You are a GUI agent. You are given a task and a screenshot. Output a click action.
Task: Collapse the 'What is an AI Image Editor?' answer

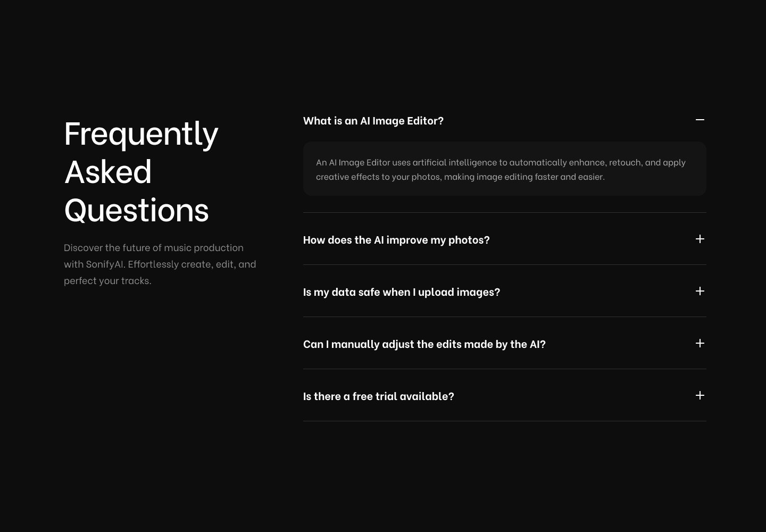(x=700, y=120)
